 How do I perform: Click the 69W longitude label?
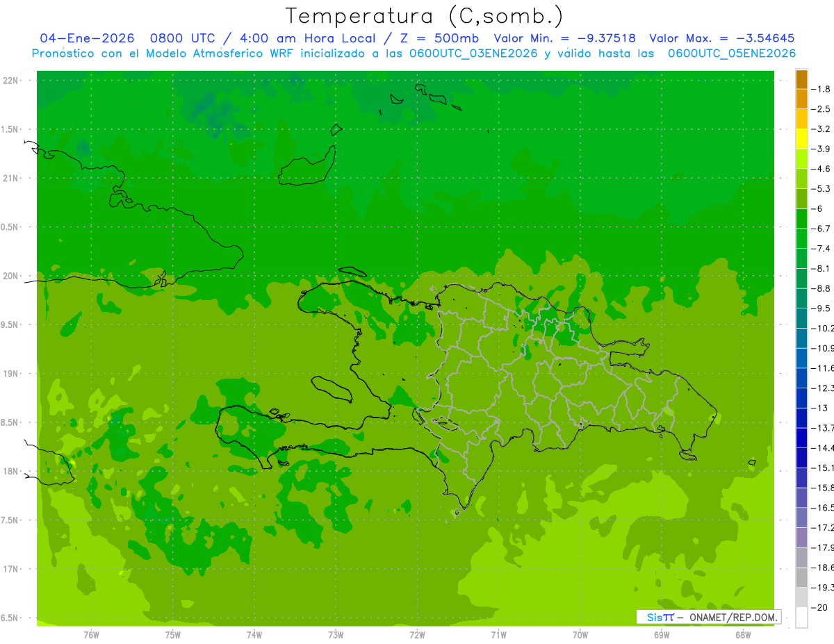coord(661,635)
